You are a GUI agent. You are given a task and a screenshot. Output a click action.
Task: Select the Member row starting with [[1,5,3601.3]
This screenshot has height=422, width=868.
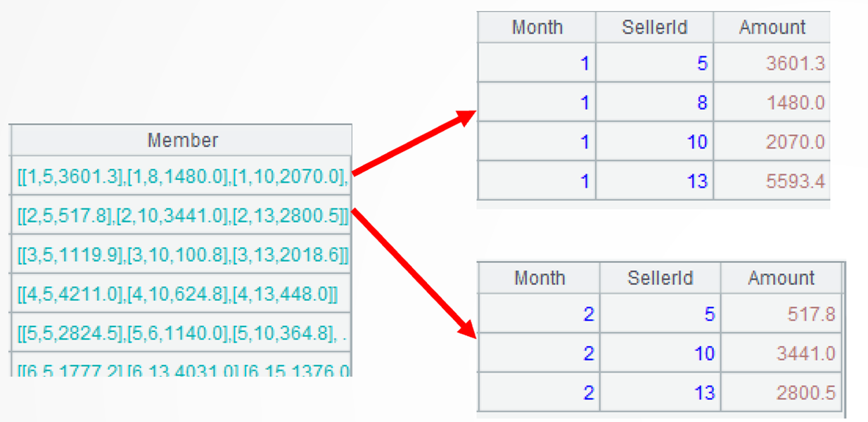coord(182,175)
